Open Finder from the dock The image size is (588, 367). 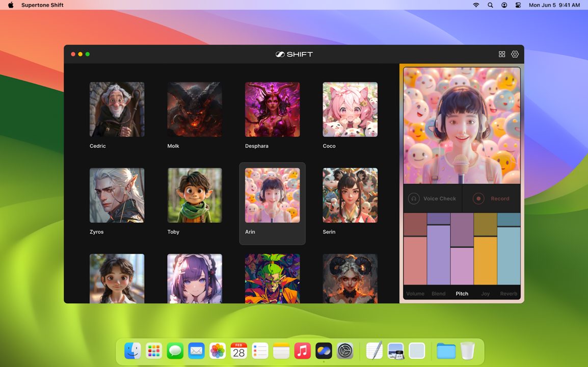click(x=133, y=351)
